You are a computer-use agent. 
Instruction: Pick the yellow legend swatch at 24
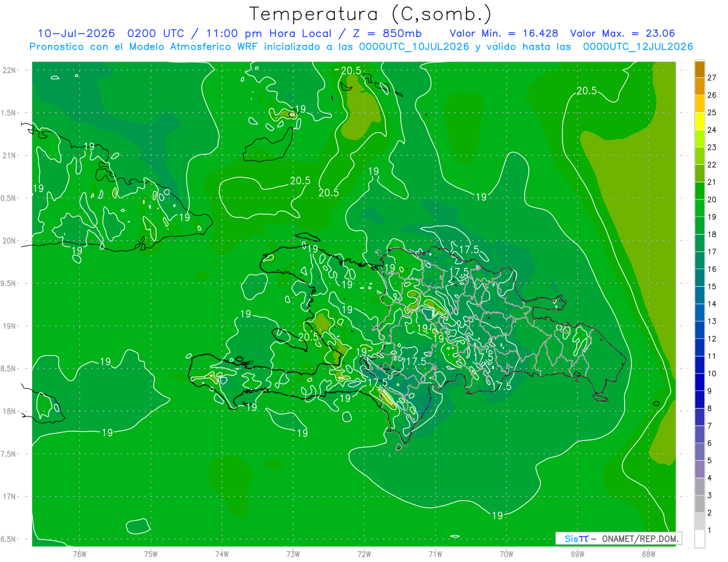[699, 121]
